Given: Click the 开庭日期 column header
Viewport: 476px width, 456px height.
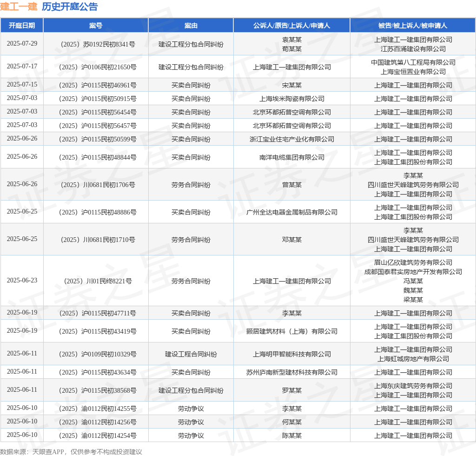Looking at the screenshot, I should [22, 26].
